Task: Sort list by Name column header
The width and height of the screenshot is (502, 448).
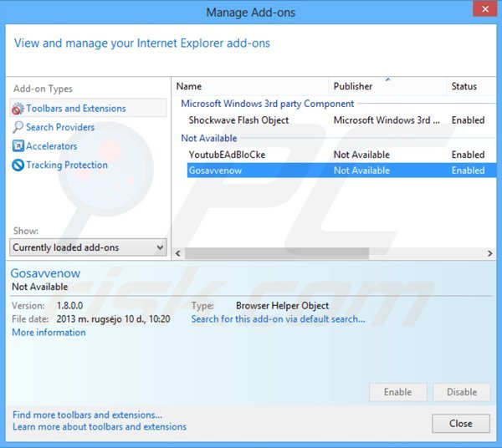Action: [251, 86]
